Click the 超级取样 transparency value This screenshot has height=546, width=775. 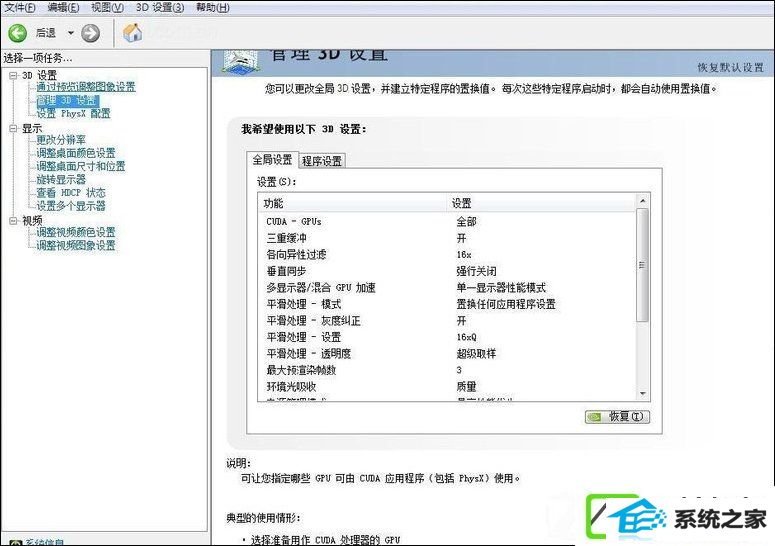coord(476,353)
